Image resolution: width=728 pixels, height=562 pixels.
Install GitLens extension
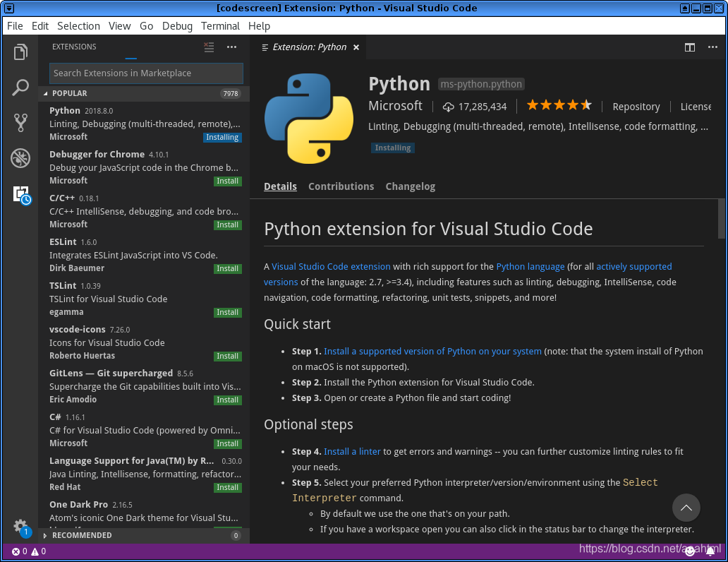[x=227, y=400]
